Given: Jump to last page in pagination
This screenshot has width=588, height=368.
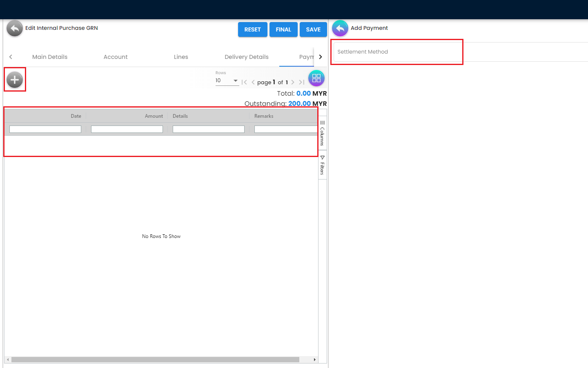Looking at the screenshot, I should point(301,82).
